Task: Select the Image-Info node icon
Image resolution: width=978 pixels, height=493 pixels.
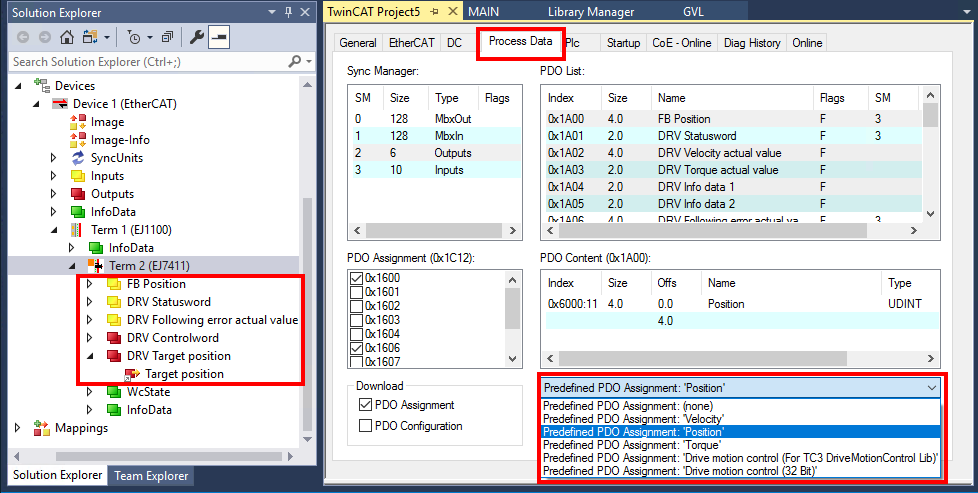Action: click(x=78, y=140)
